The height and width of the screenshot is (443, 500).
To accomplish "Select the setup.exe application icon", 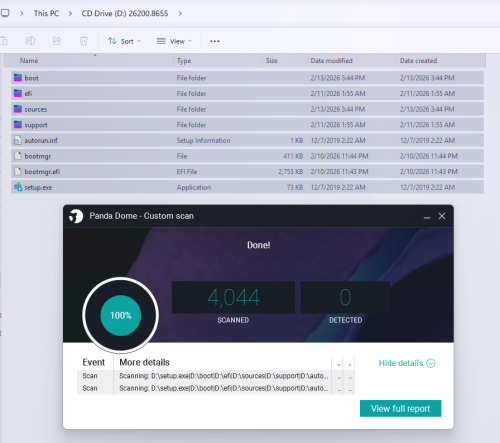I will [x=18, y=187].
